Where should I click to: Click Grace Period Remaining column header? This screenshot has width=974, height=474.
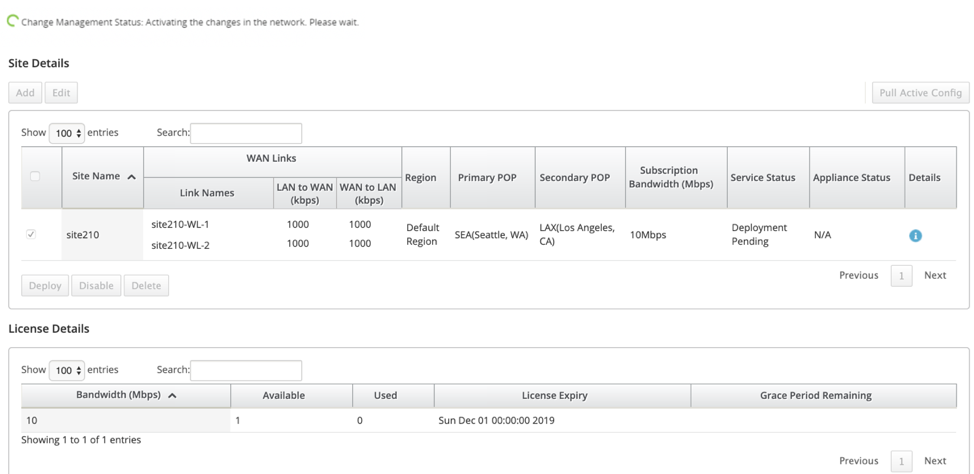point(824,395)
